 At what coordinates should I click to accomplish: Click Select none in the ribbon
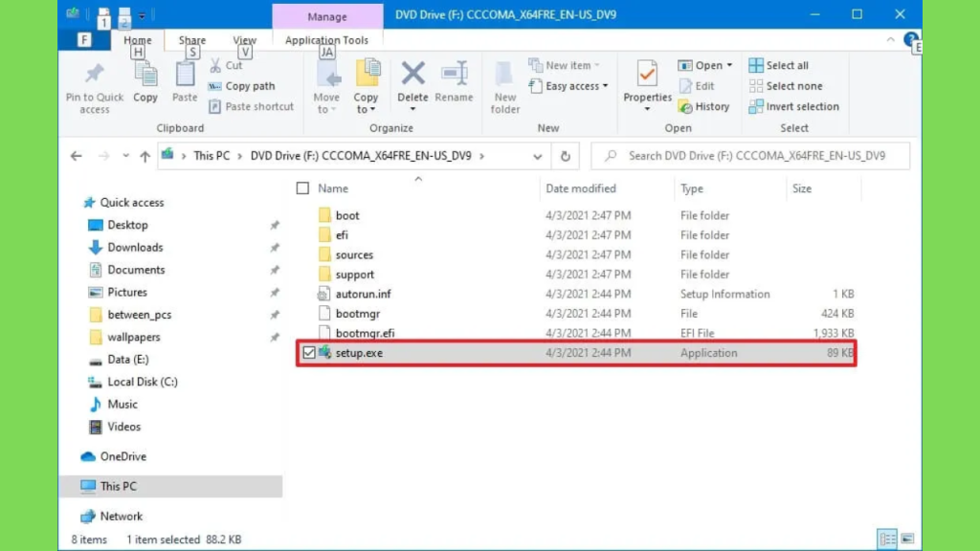tap(786, 85)
